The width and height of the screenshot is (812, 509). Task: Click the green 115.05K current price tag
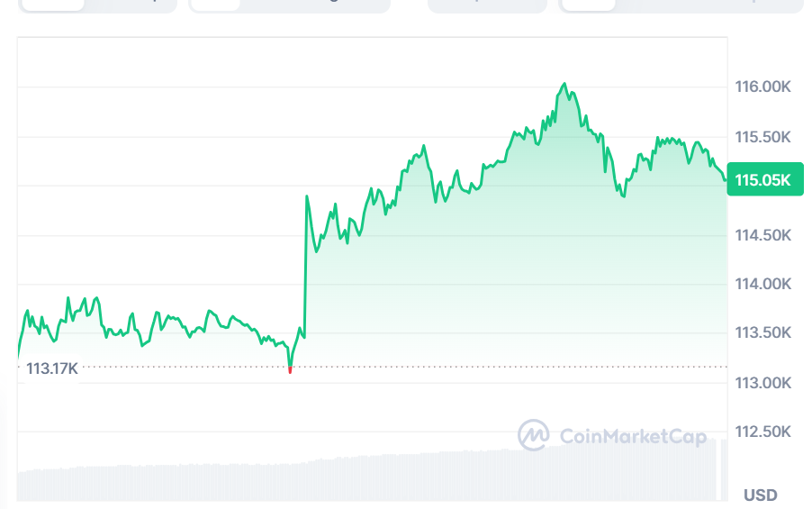pos(763,179)
